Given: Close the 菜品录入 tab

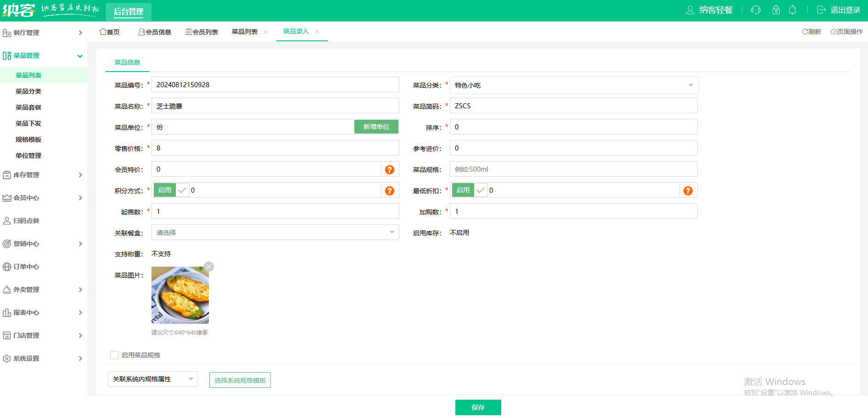Looking at the screenshot, I should (317, 32).
